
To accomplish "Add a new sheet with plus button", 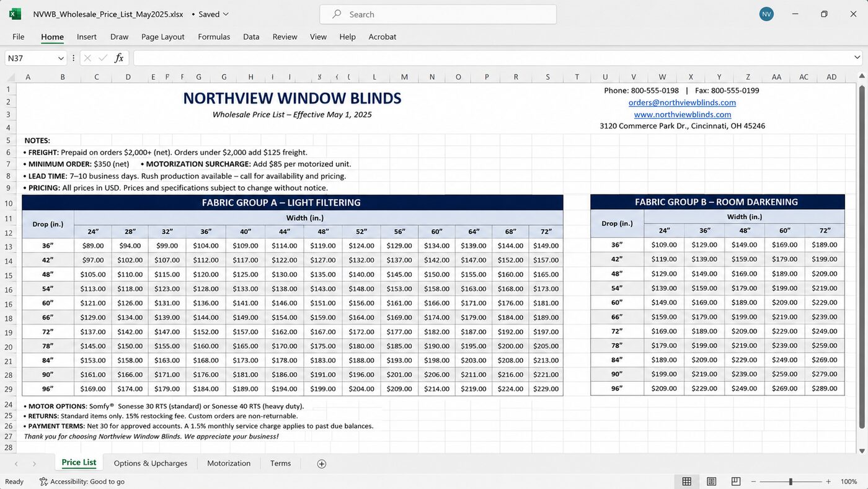I will 322,464.
